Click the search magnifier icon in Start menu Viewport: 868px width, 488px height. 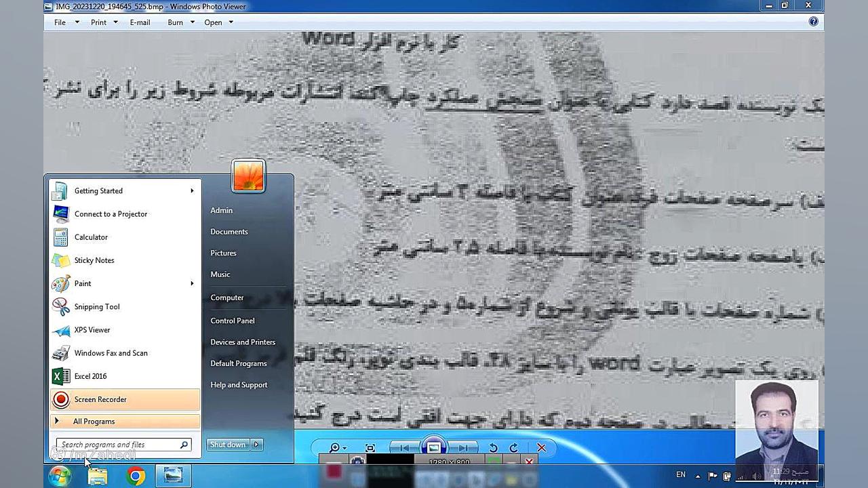184,445
